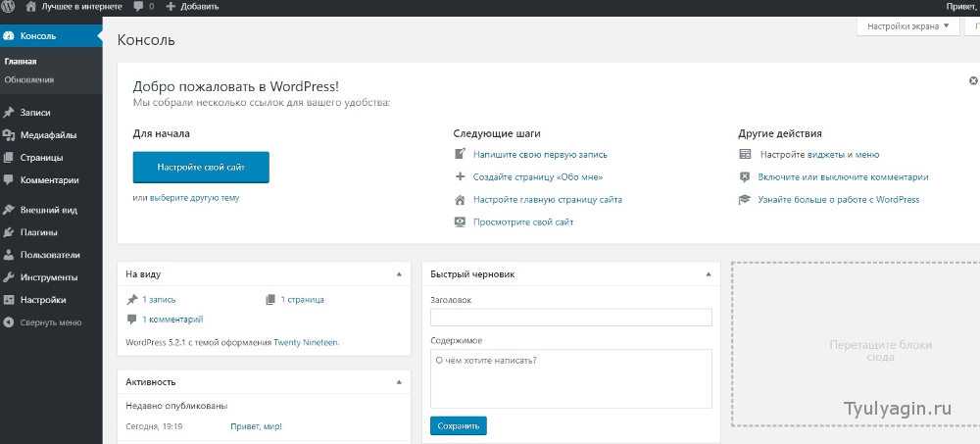Collapse the «На виду» widget arrow
Screen dimensions: 980x444
pyautogui.click(x=398, y=274)
